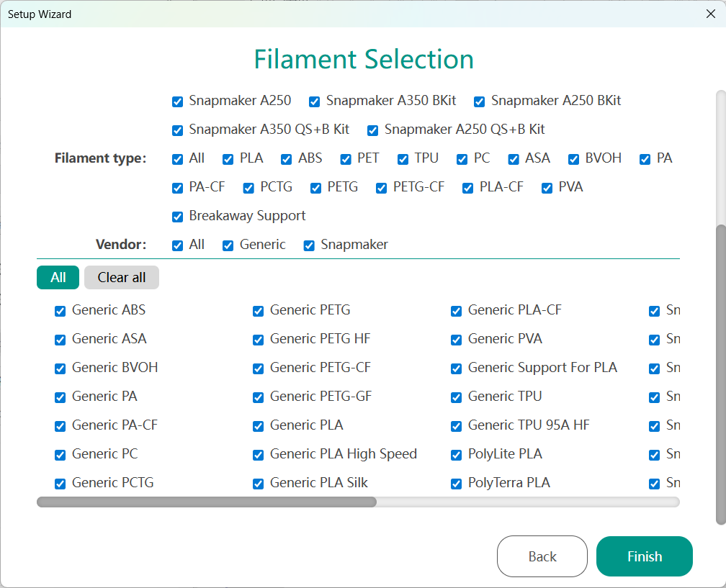Uncheck PolyTerra PLA filament
The width and height of the screenshot is (726, 588).
click(x=457, y=484)
